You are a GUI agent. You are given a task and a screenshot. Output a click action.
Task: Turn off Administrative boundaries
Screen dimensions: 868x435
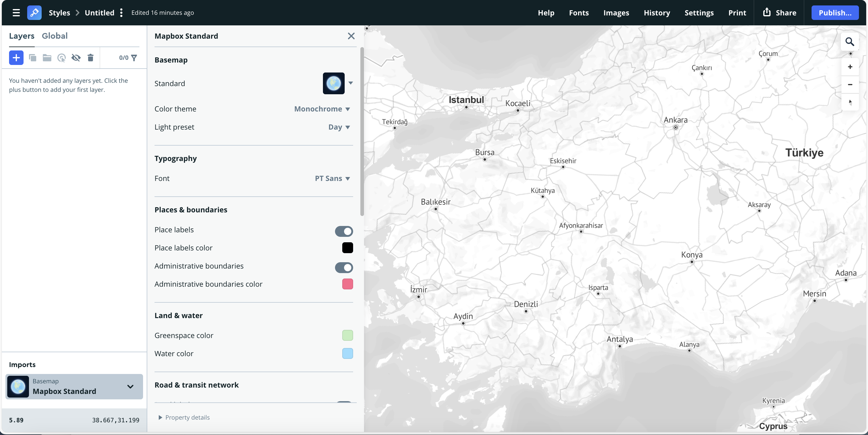pos(344,268)
